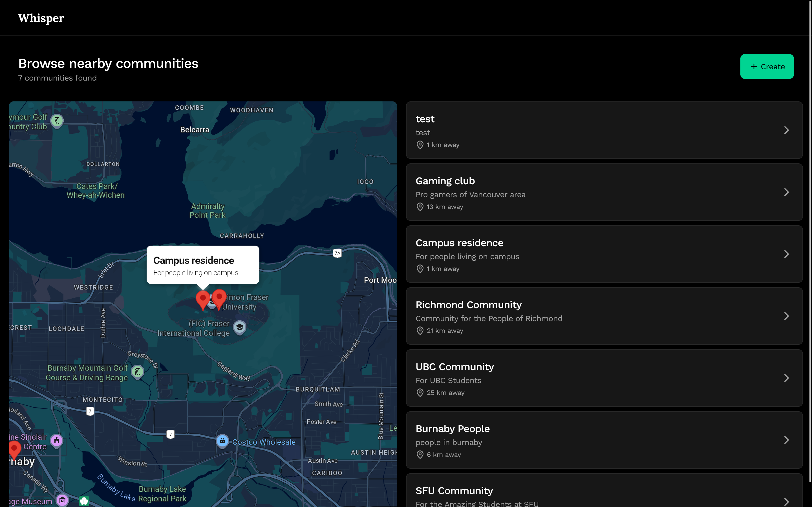Screen dimensions: 812x507
Task: Click the Burnaby Mountain Golf Course map icon
Action: 138,372
